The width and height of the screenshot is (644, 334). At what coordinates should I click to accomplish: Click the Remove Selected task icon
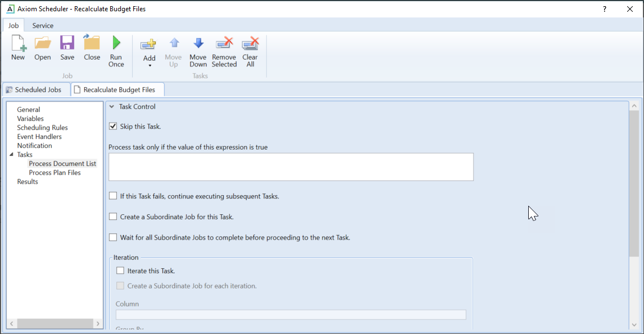(224, 44)
